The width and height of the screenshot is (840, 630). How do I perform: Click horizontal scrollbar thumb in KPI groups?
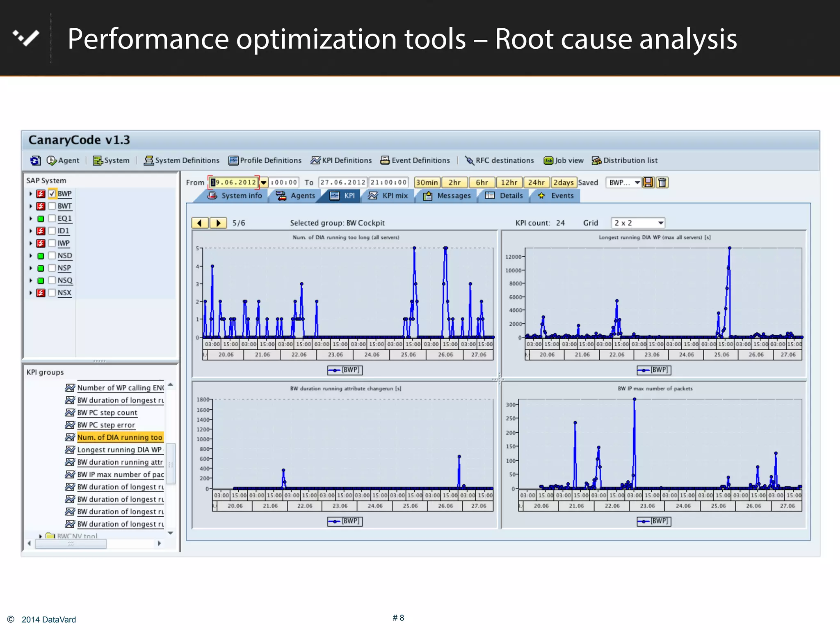coord(71,543)
